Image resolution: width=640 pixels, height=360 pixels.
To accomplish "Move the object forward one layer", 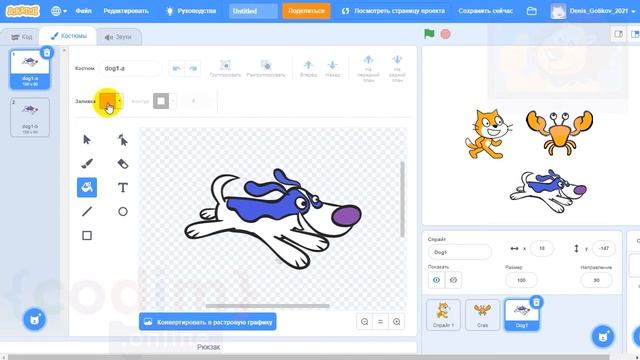I will [309, 68].
